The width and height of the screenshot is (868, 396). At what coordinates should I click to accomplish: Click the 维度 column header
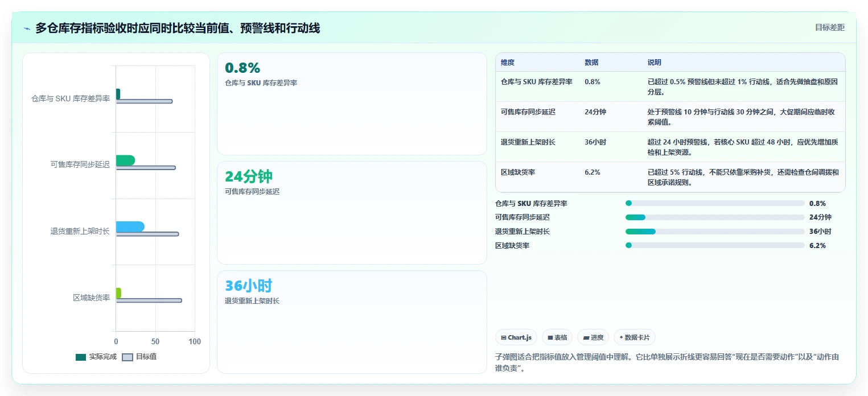507,63
